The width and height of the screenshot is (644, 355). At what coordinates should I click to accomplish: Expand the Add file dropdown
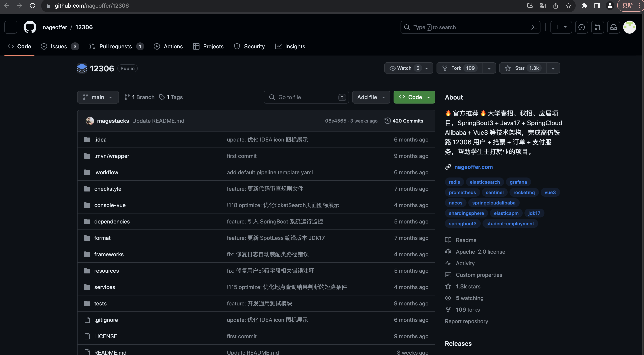(x=371, y=97)
